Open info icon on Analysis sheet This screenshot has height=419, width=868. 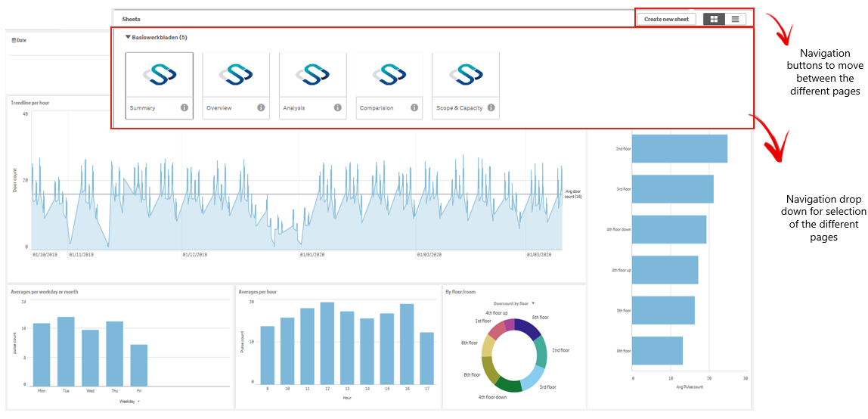coord(338,108)
